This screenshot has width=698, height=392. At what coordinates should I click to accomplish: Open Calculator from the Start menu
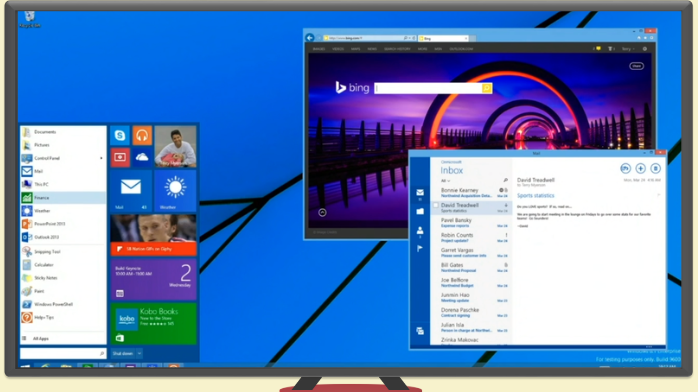tap(63, 265)
